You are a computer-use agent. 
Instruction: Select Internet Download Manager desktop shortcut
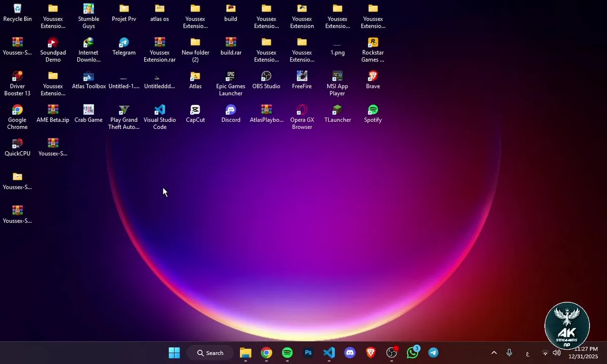(89, 50)
